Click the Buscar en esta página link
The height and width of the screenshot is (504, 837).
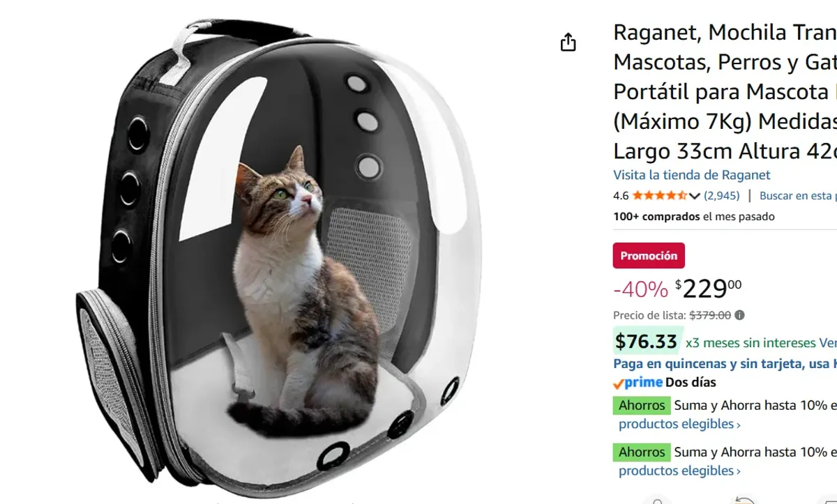(797, 196)
